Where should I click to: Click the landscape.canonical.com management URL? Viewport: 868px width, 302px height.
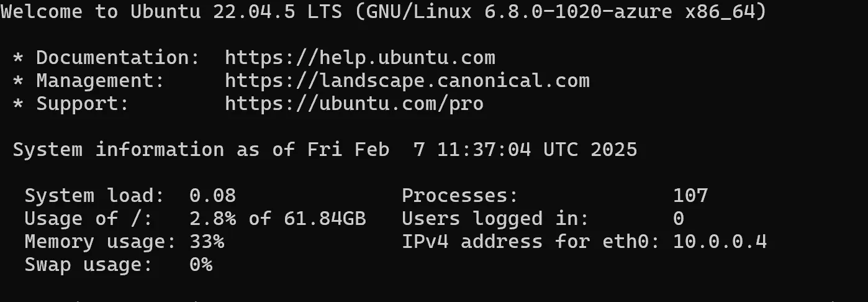click(x=407, y=81)
